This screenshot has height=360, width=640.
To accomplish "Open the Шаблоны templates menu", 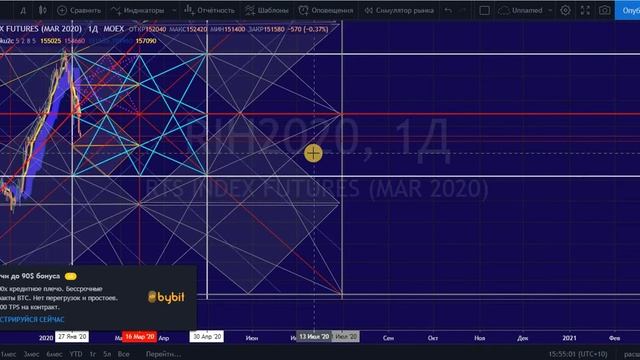I will pos(267,11).
